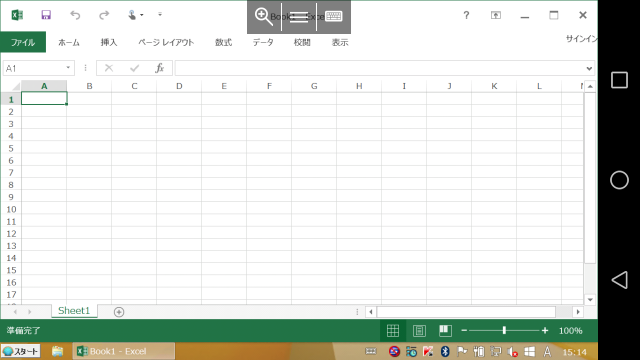This screenshot has height=360, width=640.
Task: Click zoom in plus button
Action: click(545, 331)
